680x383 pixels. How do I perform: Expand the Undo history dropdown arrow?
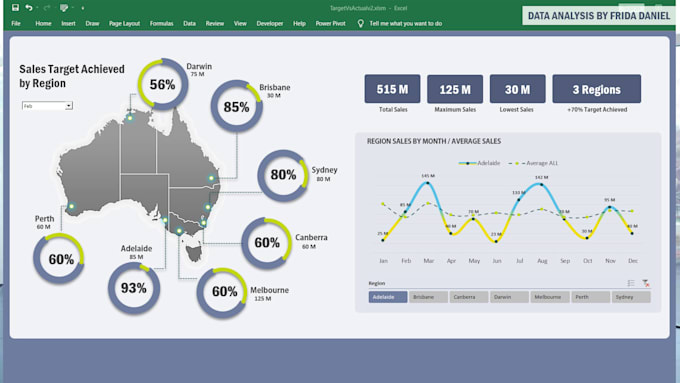tap(37, 8)
